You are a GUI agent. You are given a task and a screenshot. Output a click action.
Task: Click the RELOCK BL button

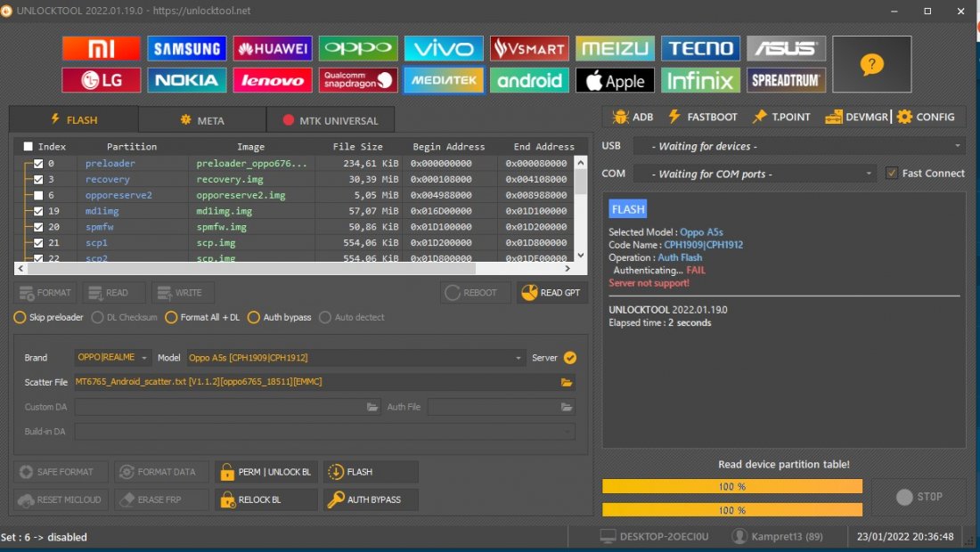point(266,499)
